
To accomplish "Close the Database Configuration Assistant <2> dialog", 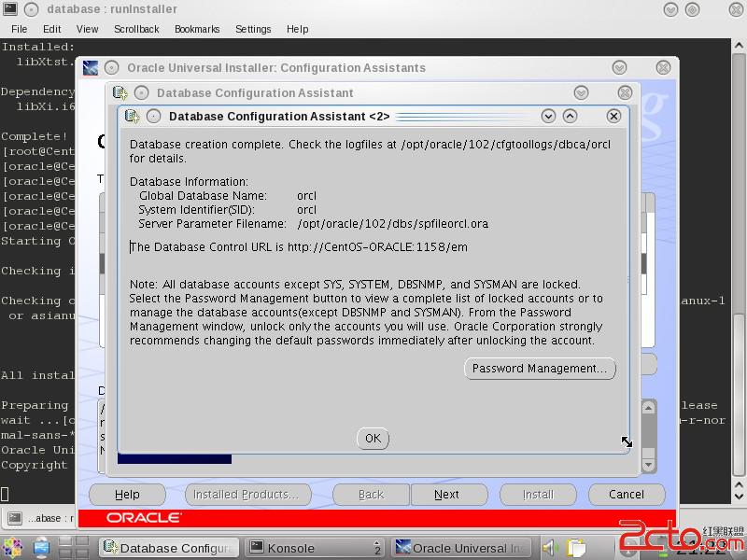I will coord(613,116).
